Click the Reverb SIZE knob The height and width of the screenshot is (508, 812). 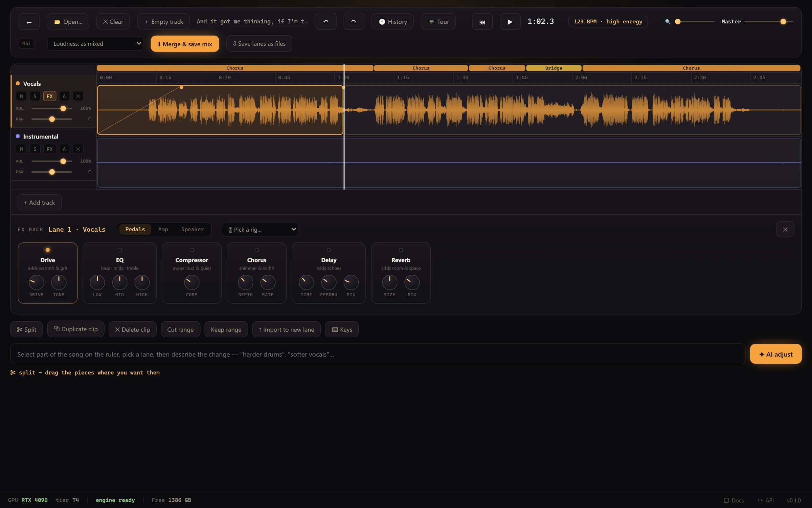click(x=390, y=282)
